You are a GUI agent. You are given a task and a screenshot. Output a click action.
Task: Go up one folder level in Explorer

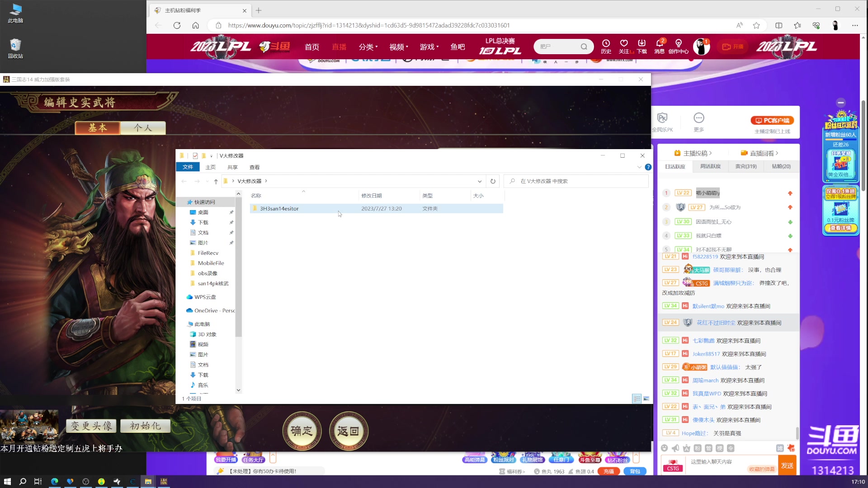[216, 181]
